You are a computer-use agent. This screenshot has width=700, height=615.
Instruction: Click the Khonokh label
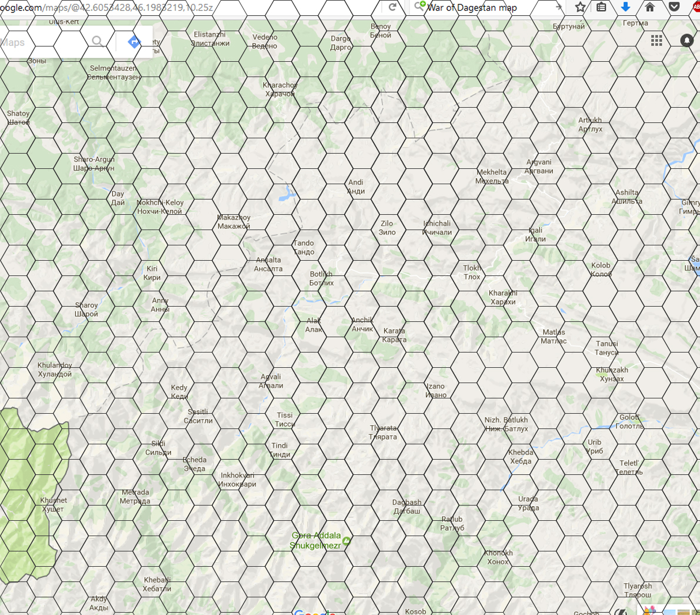click(498, 557)
